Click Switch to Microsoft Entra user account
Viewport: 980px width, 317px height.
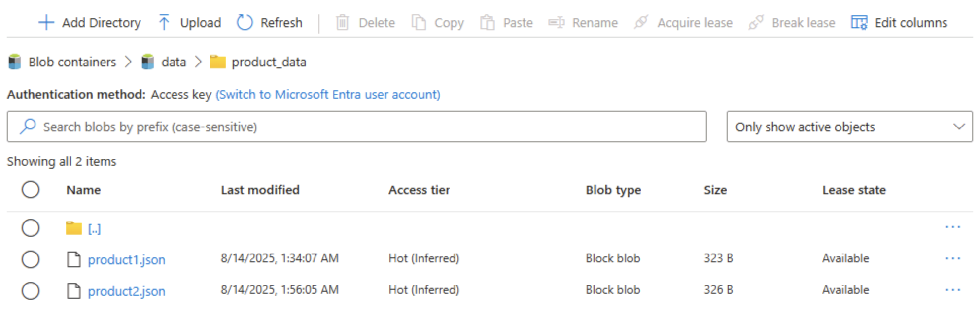(328, 95)
